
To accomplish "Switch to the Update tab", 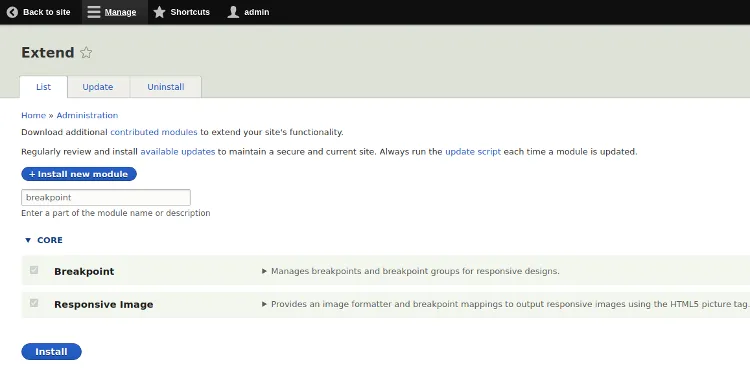I will (x=98, y=87).
